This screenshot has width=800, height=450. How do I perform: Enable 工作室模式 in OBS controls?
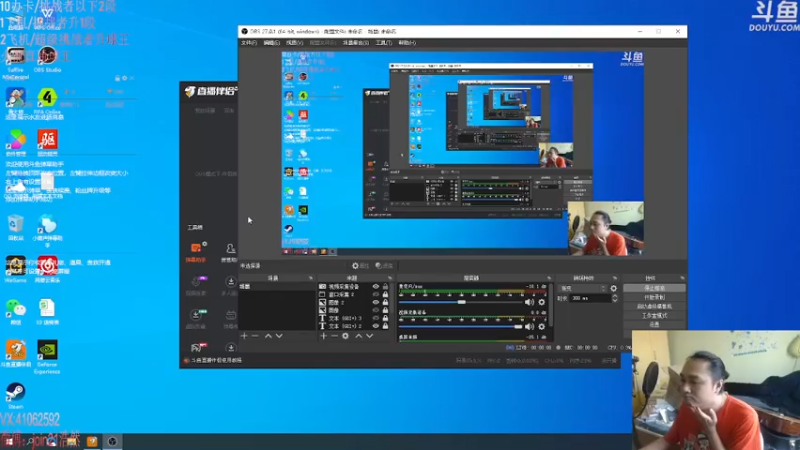[654, 316]
